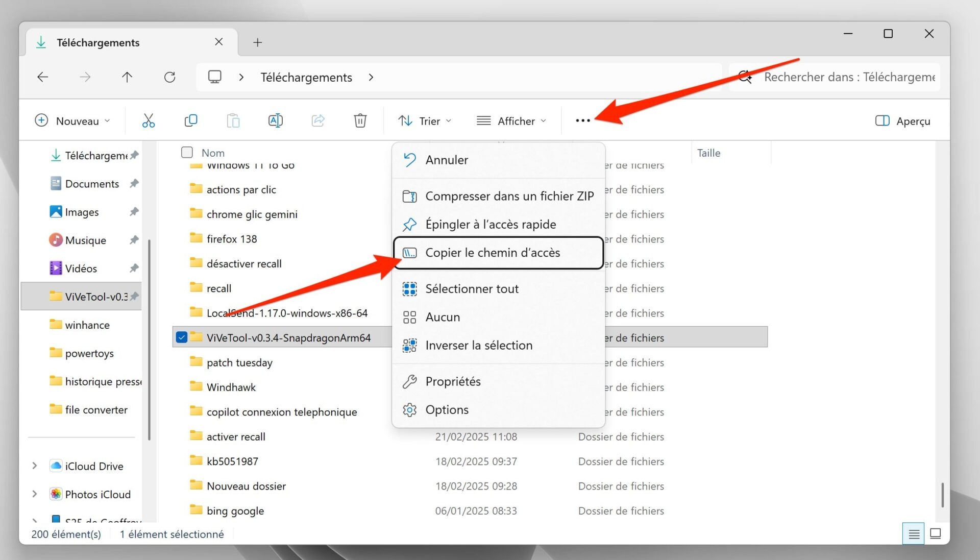Select Copier le chemin d'accès
Image resolution: width=980 pixels, height=560 pixels.
click(x=493, y=252)
